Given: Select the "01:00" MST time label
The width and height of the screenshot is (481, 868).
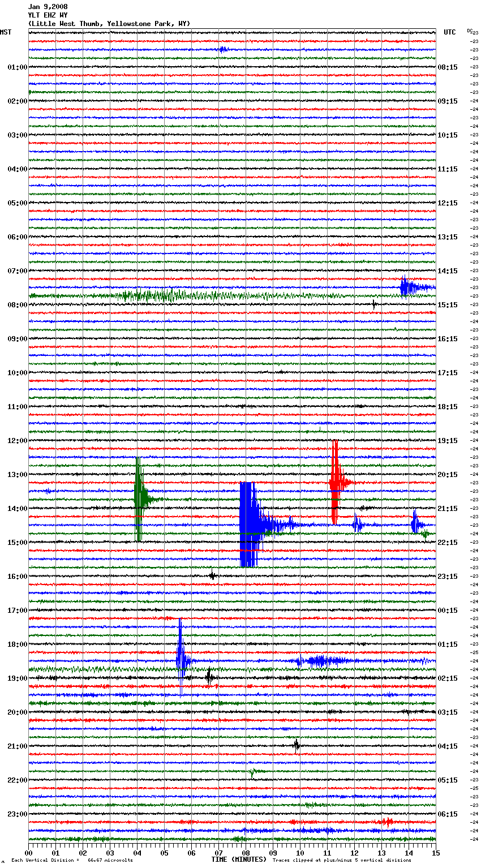Looking at the screenshot, I should (17, 67).
